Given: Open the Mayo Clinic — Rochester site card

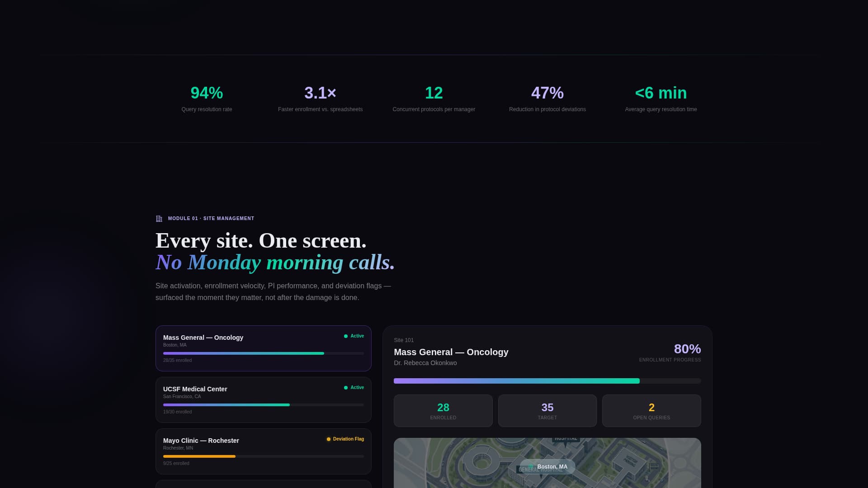Looking at the screenshot, I should pyautogui.click(x=264, y=451).
